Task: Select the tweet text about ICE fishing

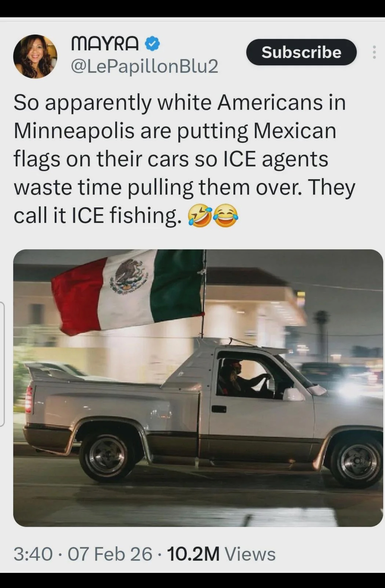Action: pos(184,159)
